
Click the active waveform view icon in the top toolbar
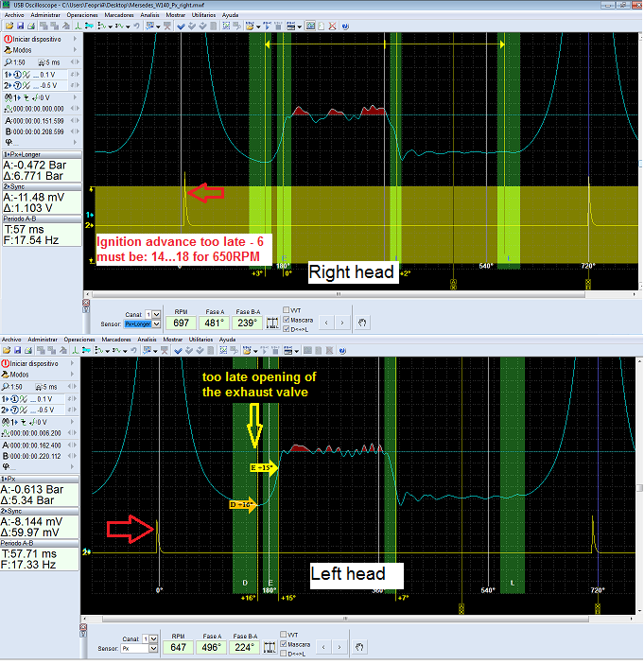310,26
